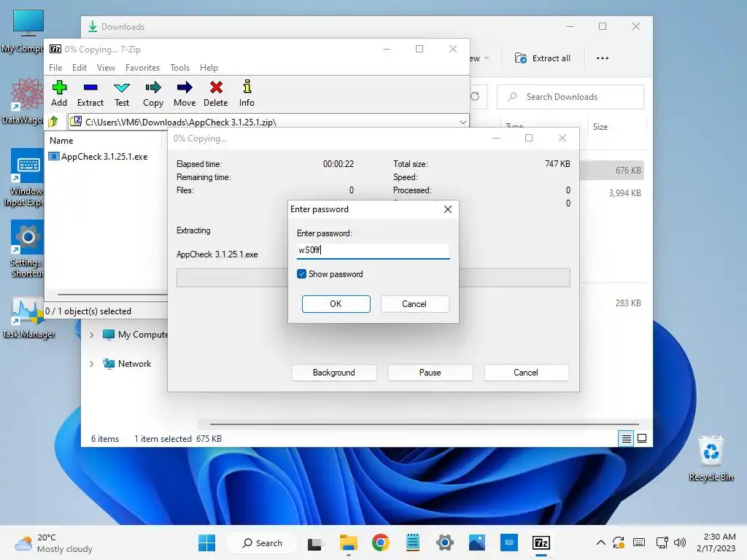Switch to large thumbnails view in Downloads
The image size is (747, 560).
(x=642, y=438)
